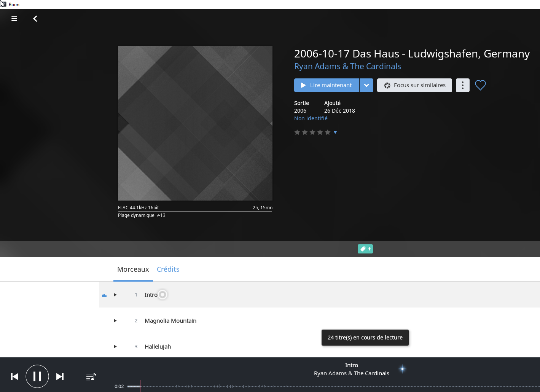Select the Magnolia Mountain track title

pyautogui.click(x=170, y=321)
